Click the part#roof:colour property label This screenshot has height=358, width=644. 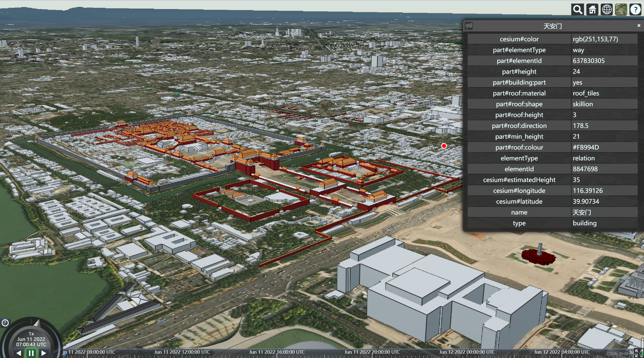click(519, 147)
